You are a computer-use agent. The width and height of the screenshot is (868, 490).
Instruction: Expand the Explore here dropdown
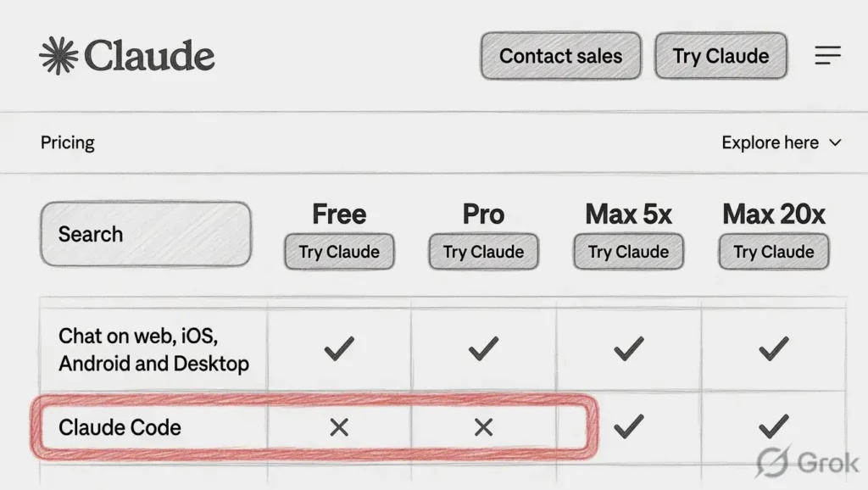coord(770,142)
